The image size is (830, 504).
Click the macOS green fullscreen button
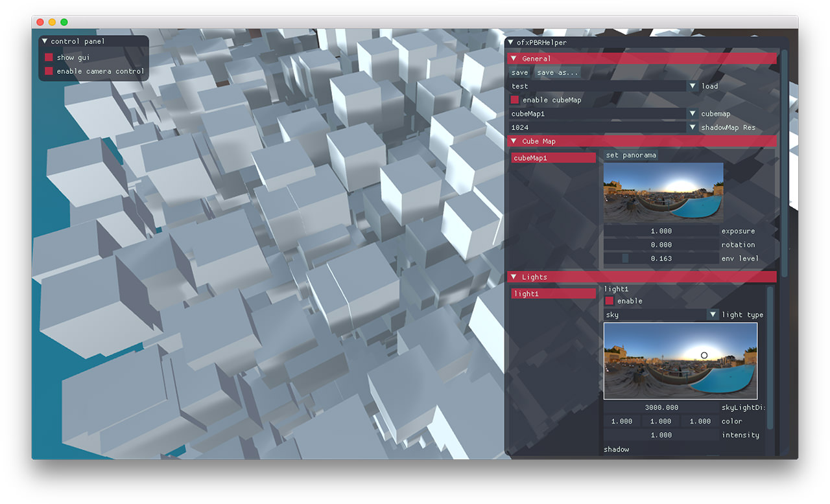pyautogui.click(x=64, y=22)
